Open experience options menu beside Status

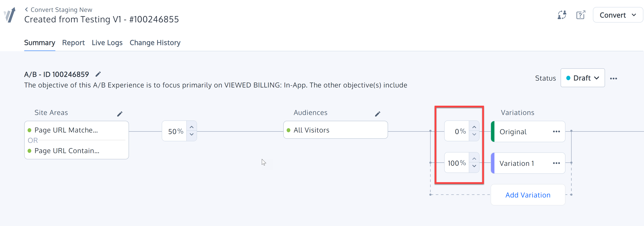[614, 79]
